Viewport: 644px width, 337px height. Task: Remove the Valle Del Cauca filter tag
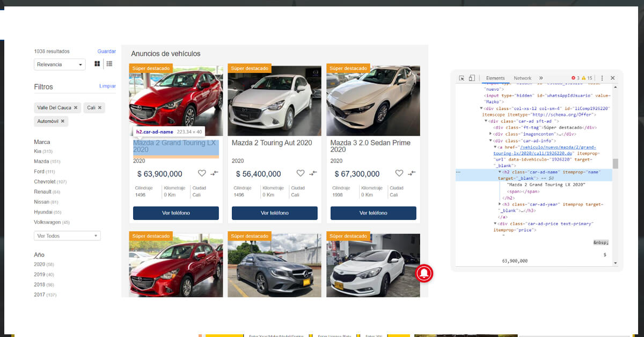point(76,108)
